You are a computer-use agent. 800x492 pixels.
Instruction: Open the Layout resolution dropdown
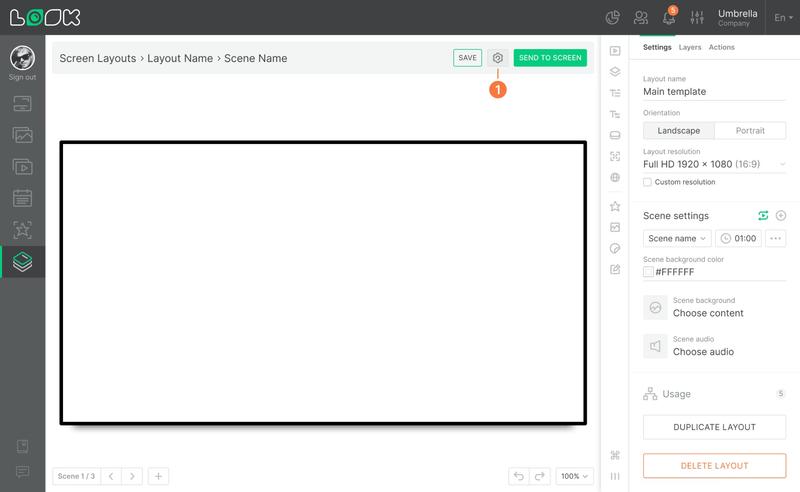coord(714,164)
